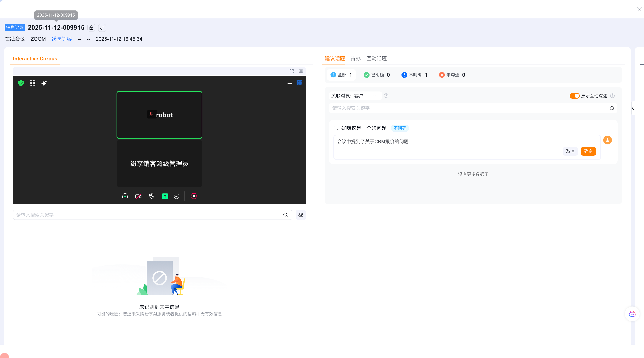Collapse the right side panel arrow
Image resolution: width=644 pixels, height=358 pixels.
coord(633,108)
